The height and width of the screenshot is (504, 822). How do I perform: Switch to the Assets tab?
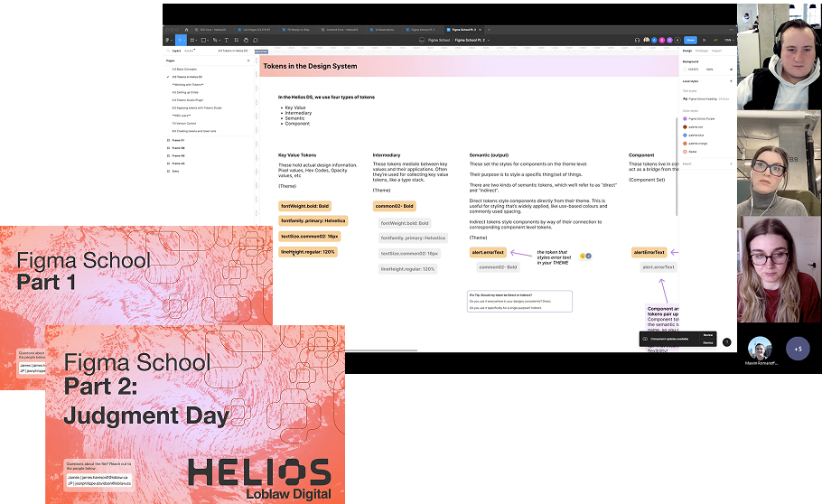tap(189, 51)
